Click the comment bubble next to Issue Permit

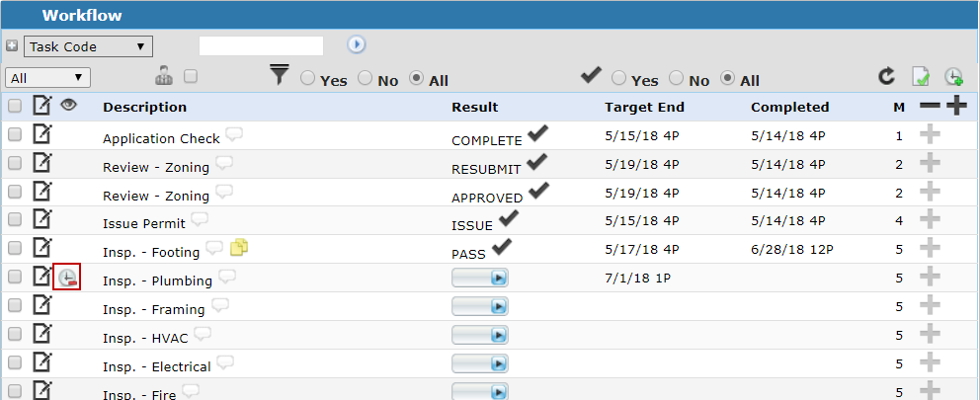tap(200, 219)
